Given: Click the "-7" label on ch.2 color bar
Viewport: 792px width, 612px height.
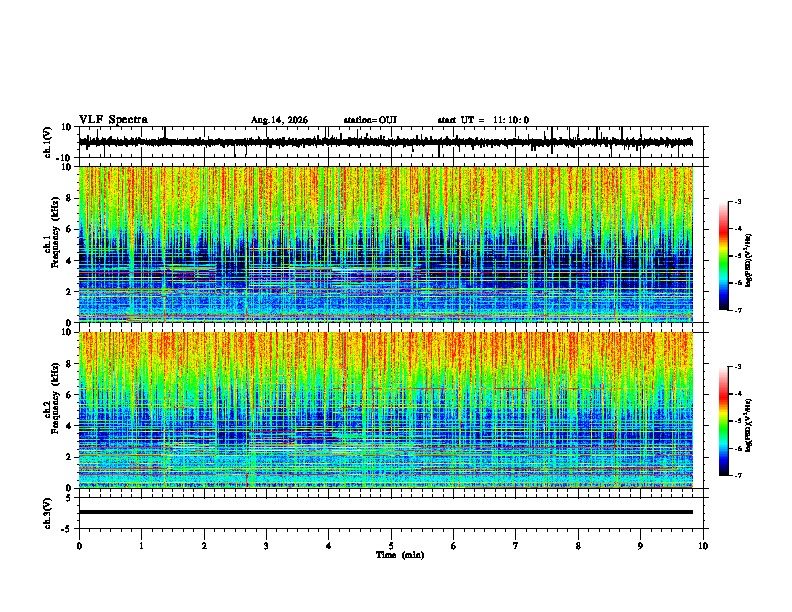Looking at the screenshot, I should [x=737, y=475].
